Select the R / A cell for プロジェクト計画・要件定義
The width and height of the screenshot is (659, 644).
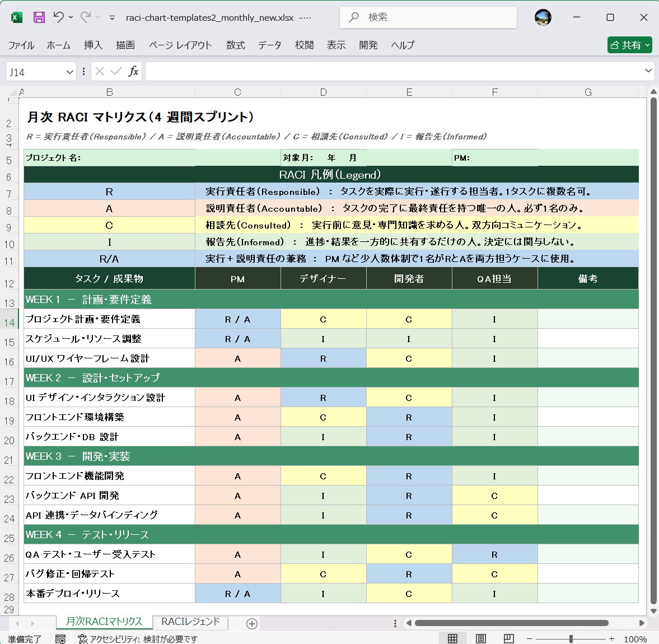pos(238,319)
